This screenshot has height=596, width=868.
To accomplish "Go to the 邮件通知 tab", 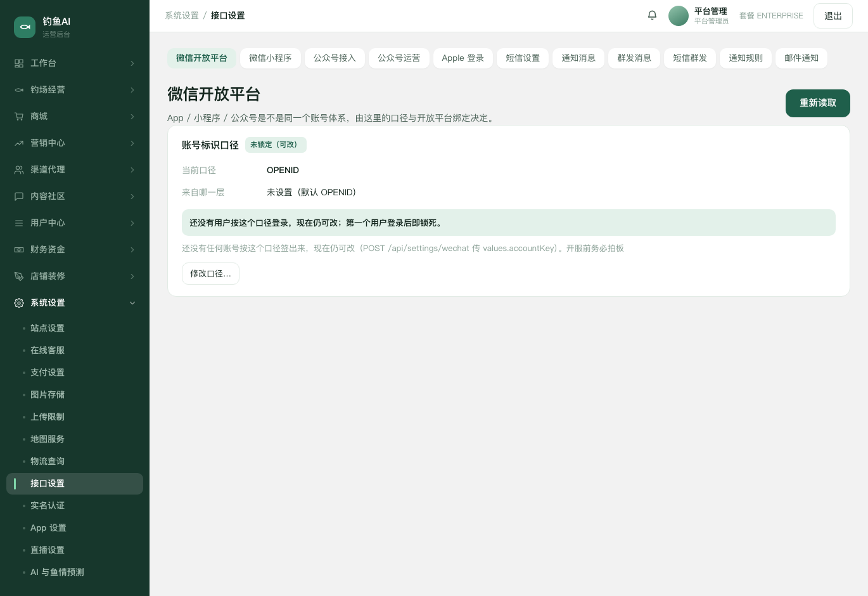I will (x=801, y=58).
